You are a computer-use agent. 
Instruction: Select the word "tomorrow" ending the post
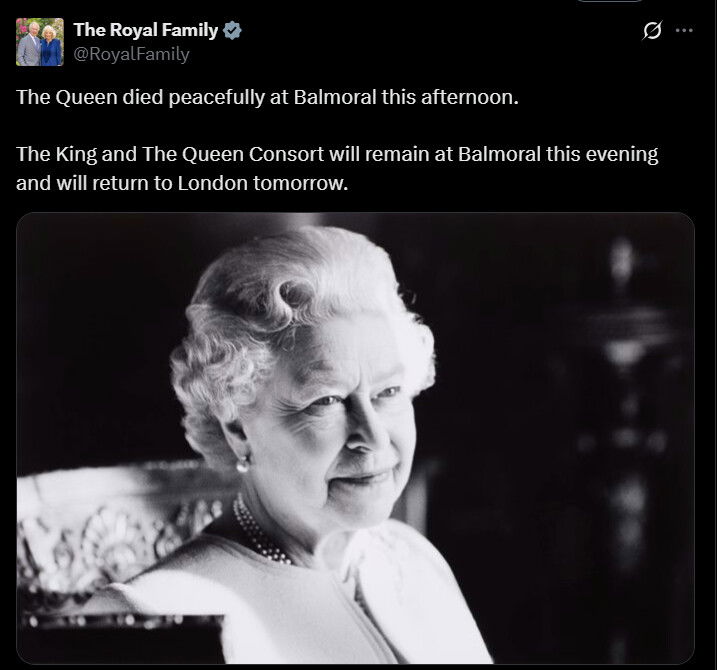click(300, 183)
